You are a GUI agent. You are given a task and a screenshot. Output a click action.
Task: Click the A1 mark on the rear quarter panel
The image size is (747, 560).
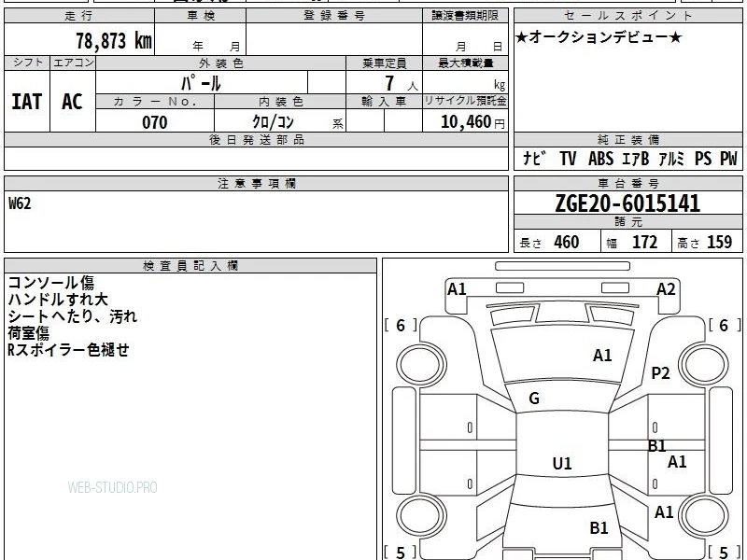pos(664,511)
